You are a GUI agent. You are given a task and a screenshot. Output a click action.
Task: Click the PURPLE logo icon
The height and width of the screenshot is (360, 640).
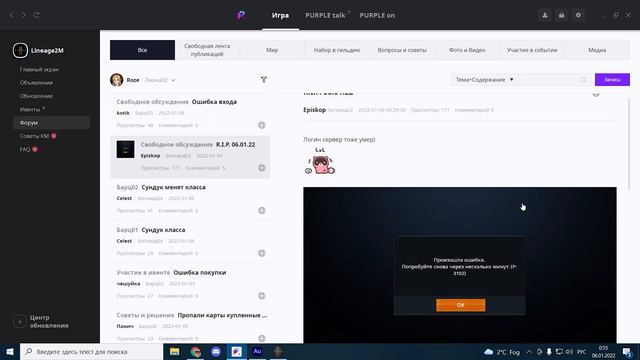pos(241,15)
